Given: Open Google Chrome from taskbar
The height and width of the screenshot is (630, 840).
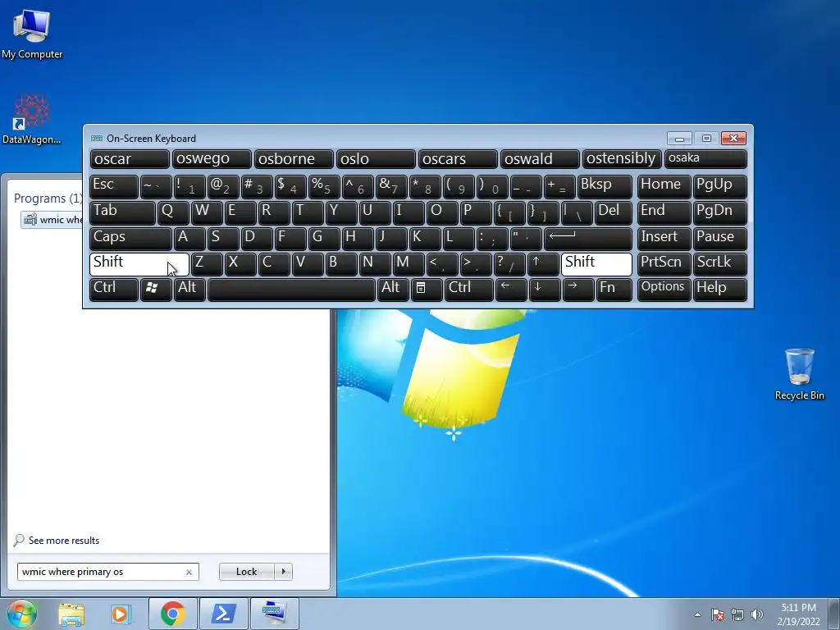Looking at the screenshot, I should [x=172, y=614].
